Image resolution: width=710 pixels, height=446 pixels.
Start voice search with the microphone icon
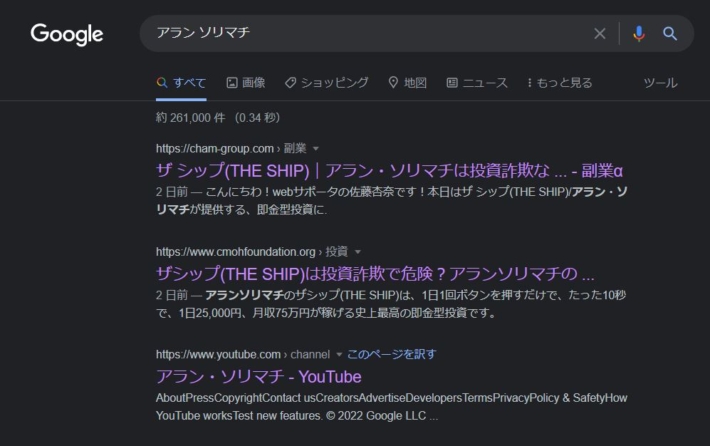coord(638,34)
